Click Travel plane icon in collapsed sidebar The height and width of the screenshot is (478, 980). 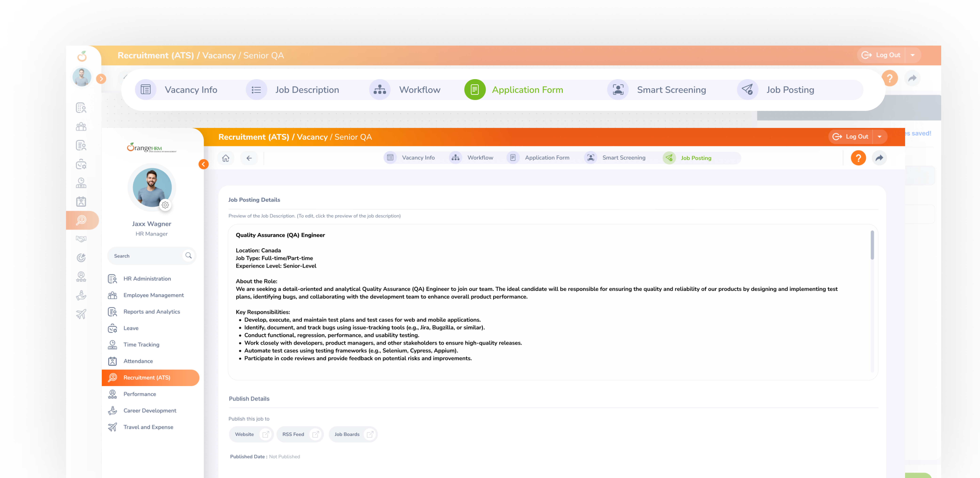coord(81,314)
